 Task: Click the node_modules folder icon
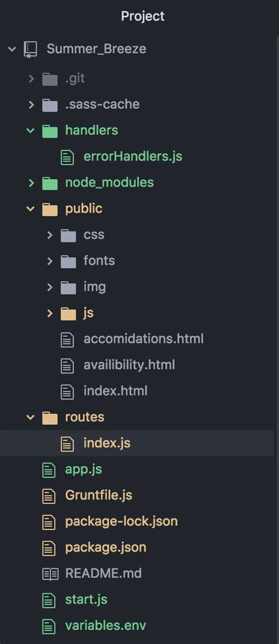(49, 183)
